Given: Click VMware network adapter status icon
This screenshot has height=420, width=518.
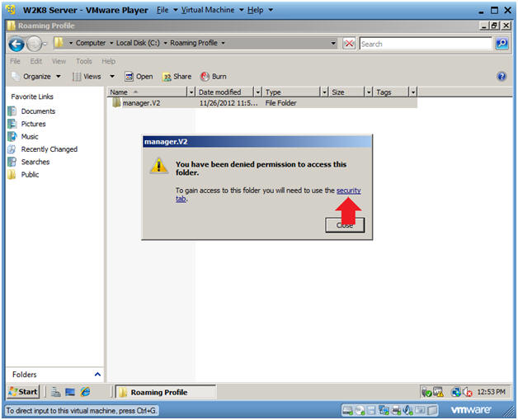Looking at the screenshot, I should click(384, 410).
